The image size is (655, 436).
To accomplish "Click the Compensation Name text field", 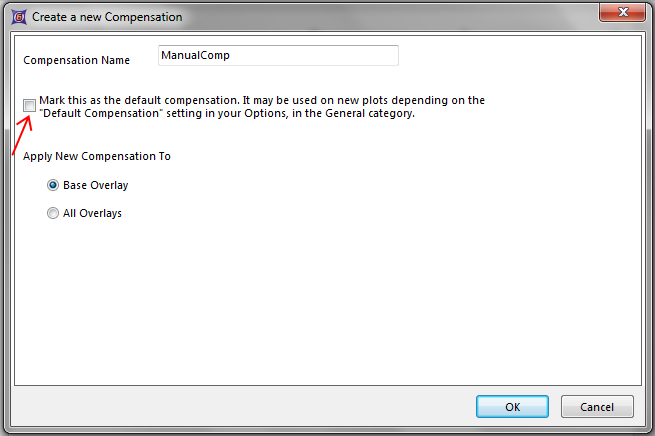I will pyautogui.click(x=278, y=56).
